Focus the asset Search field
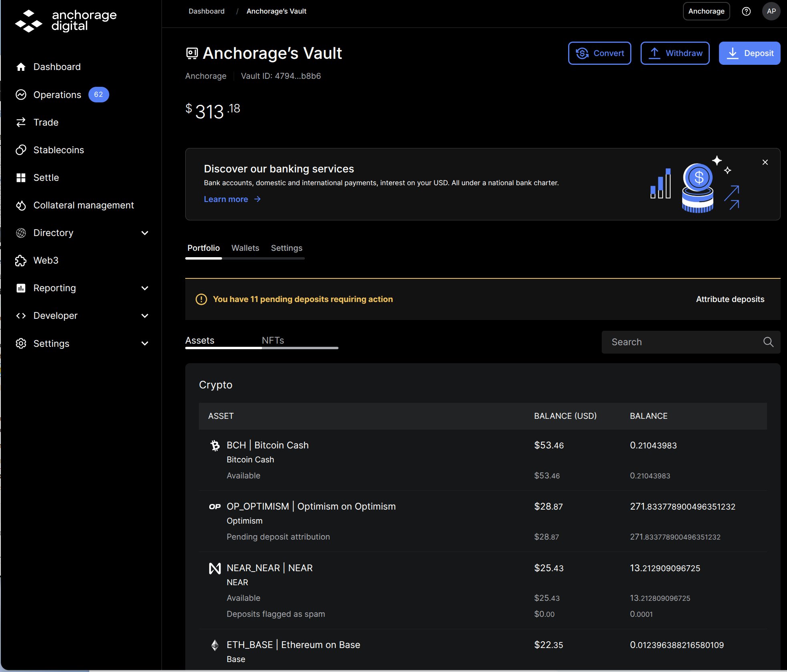 coord(691,342)
